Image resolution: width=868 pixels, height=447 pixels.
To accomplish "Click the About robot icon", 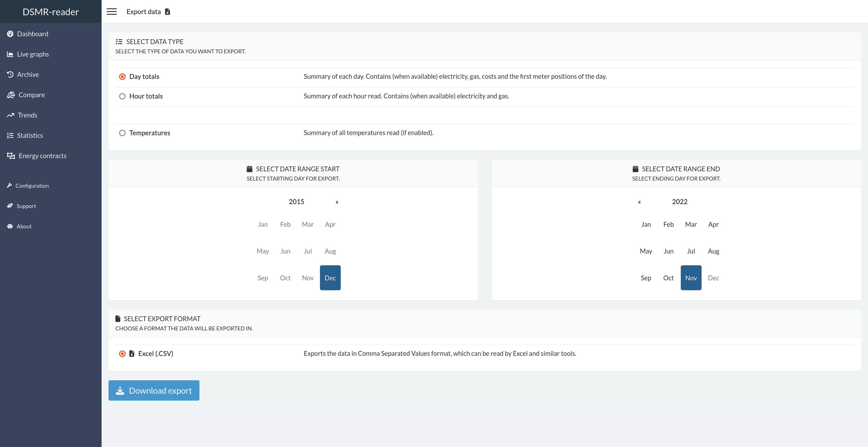I will click(x=10, y=226).
